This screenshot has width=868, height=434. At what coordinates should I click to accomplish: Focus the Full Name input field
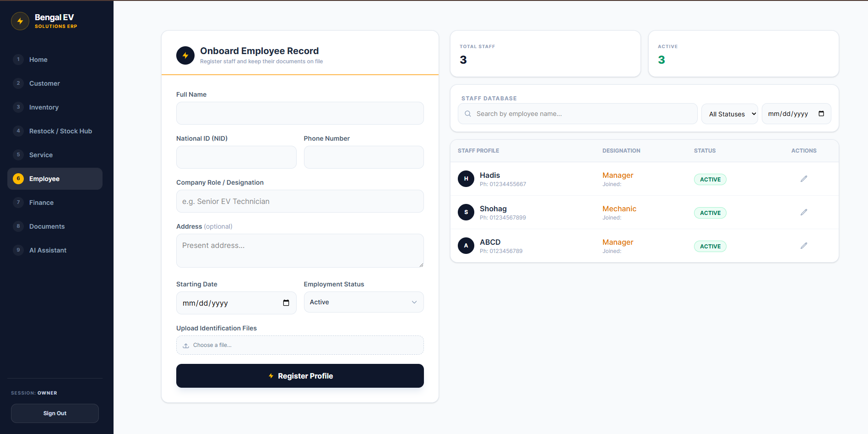(x=300, y=113)
